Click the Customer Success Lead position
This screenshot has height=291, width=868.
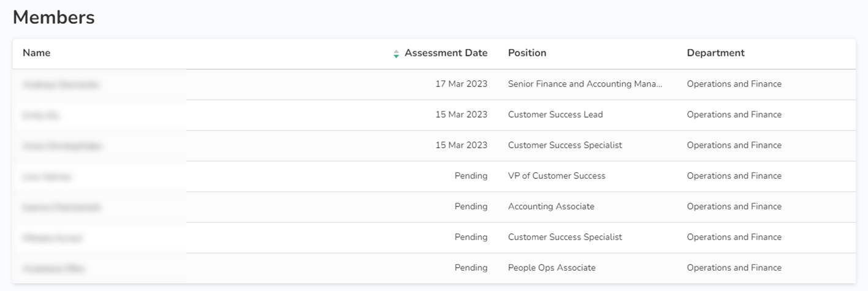[x=555, y=115]
